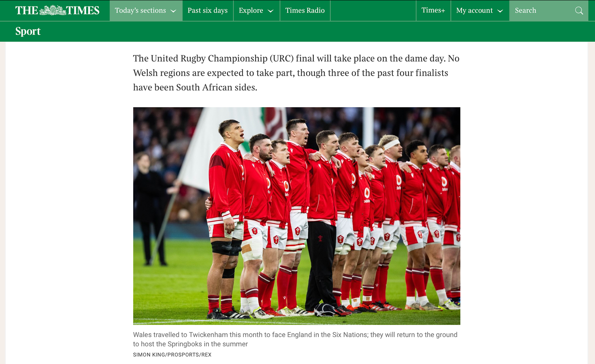
Task: Open the Sport section heading
Action: [x=28, y=31]
